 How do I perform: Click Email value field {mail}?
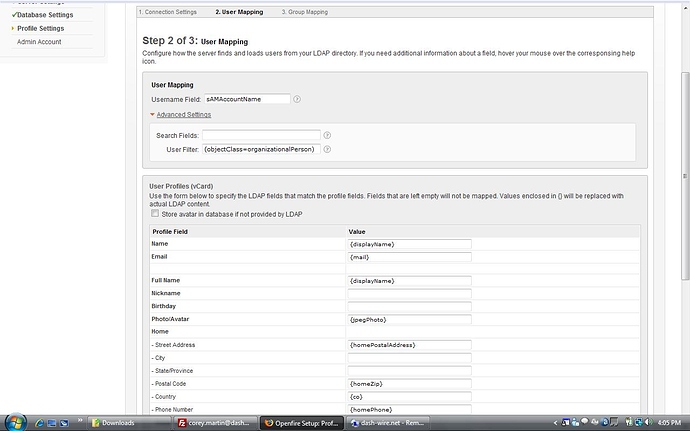click(x=409, y=257)
